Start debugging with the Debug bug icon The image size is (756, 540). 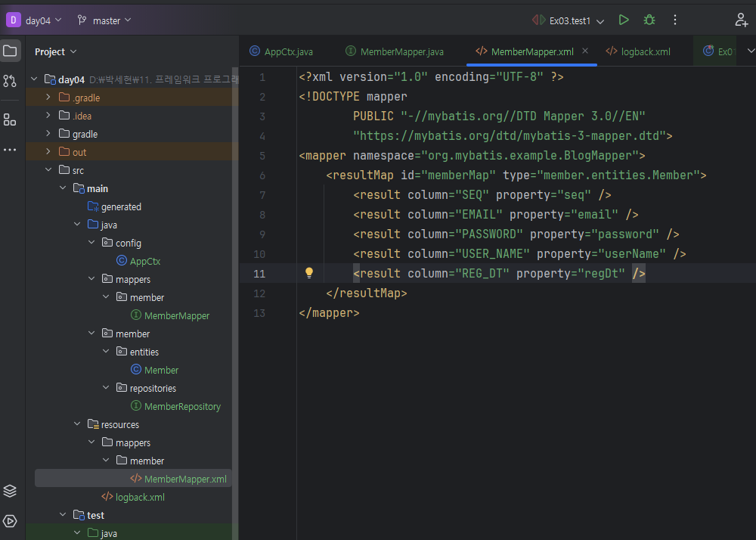[649, 20]
